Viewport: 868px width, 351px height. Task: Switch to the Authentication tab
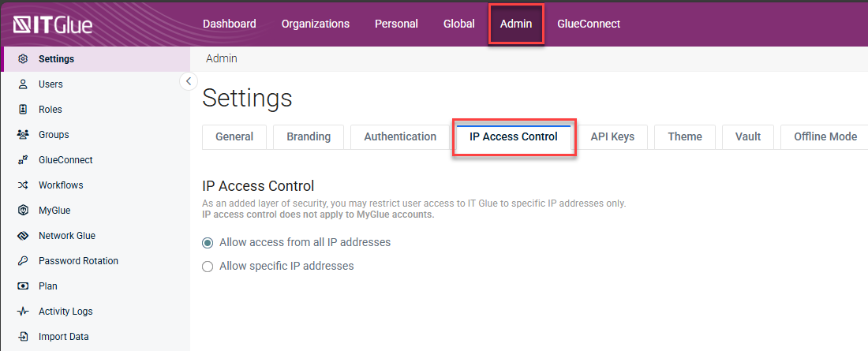pos(400,136)
